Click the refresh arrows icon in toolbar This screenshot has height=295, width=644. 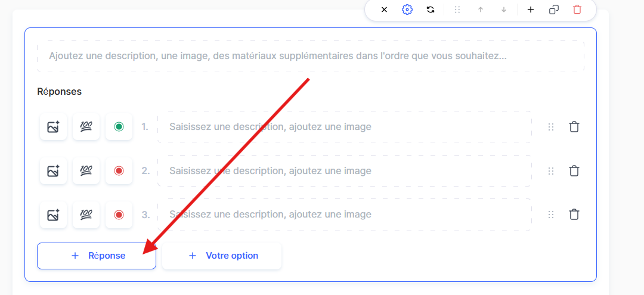(431, 10)
